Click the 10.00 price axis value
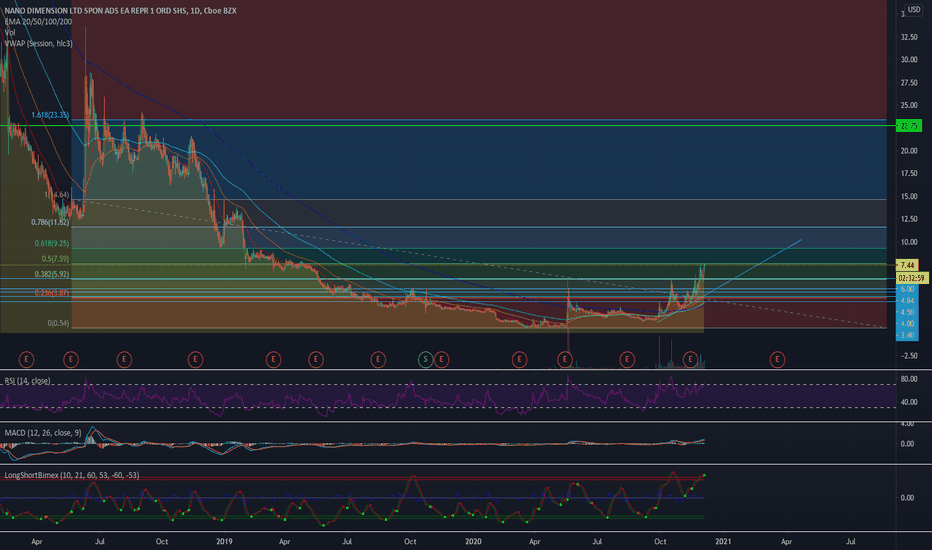Image resolution: width=932 pixels, height=550 pixels. [909, 242]
